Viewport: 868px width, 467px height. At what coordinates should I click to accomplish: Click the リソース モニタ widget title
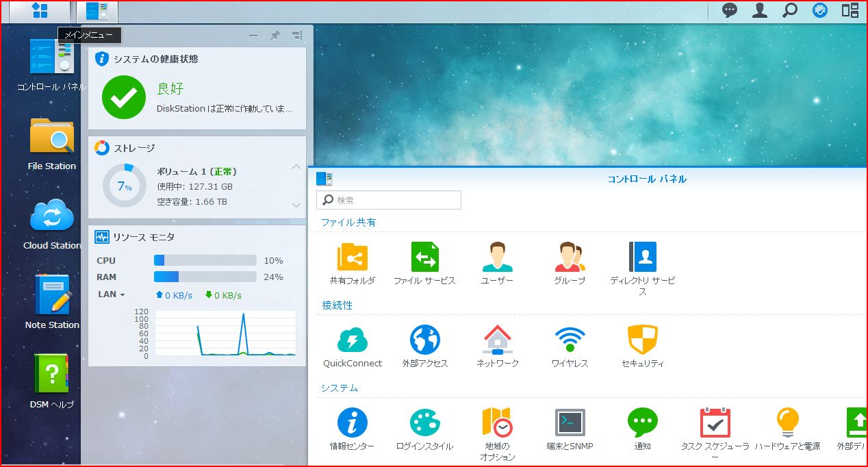pyautogui.click(x=144, y=237)
